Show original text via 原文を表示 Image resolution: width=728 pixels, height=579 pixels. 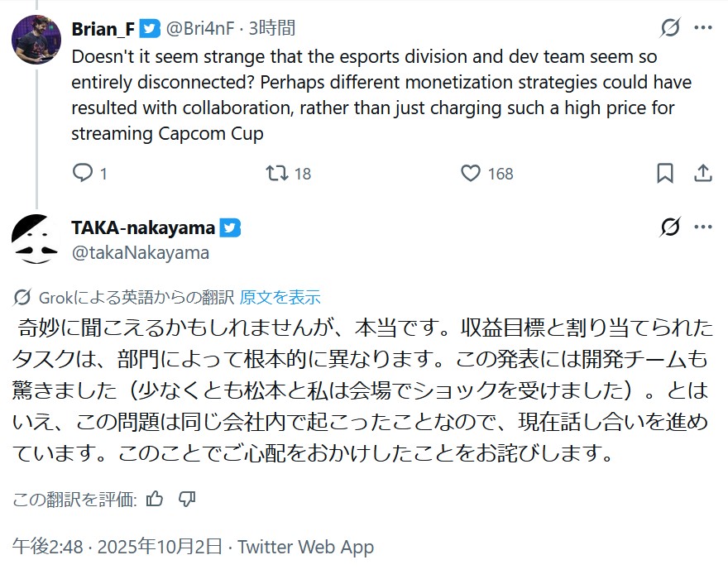(x=280, y=298)
